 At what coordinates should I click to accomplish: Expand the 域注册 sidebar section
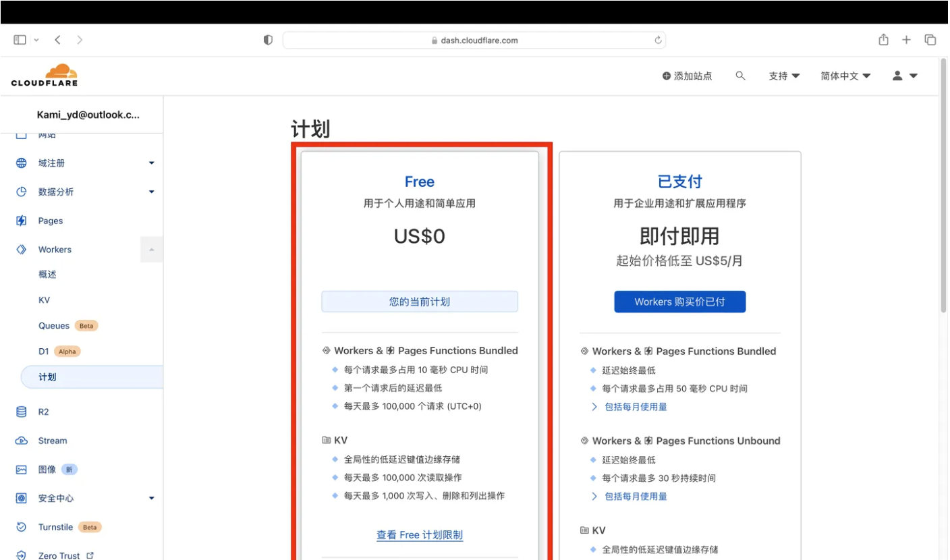tap(151, 163)
